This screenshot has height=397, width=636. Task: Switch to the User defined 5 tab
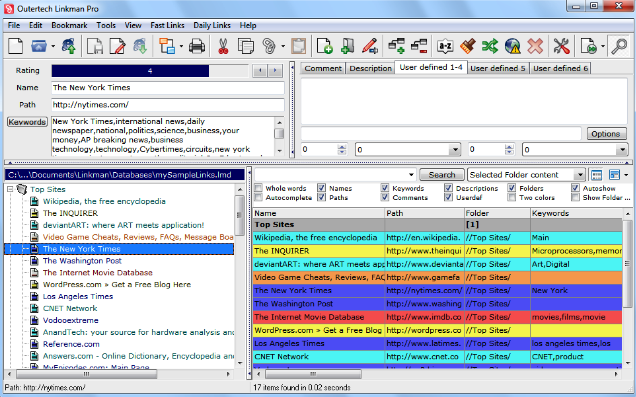497,68
